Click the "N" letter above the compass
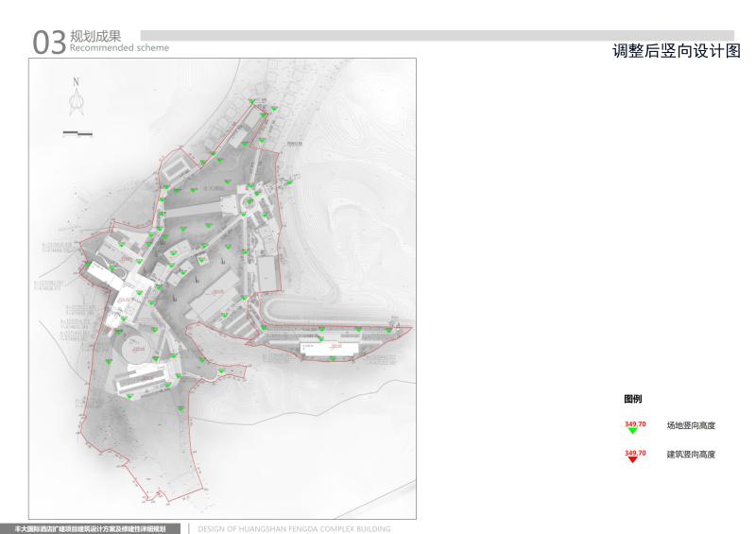The width and height of the screenshot is (756, 534). click(x=77, y=81)
